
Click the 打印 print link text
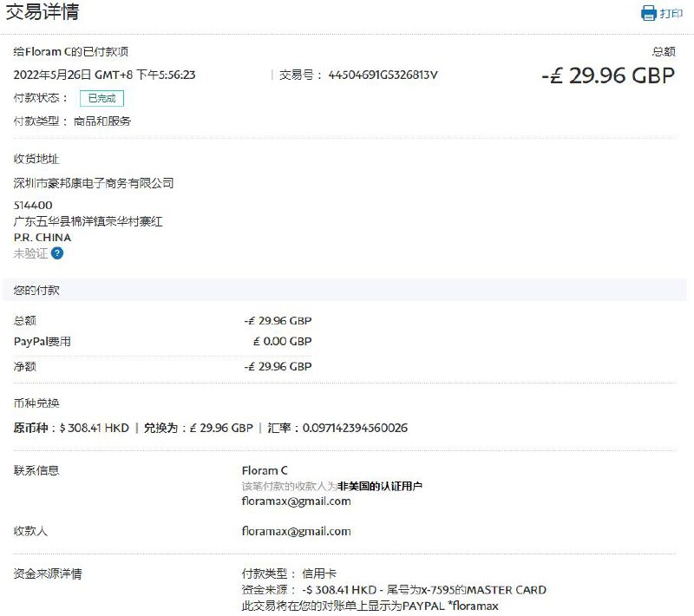[x=671, y=13]
